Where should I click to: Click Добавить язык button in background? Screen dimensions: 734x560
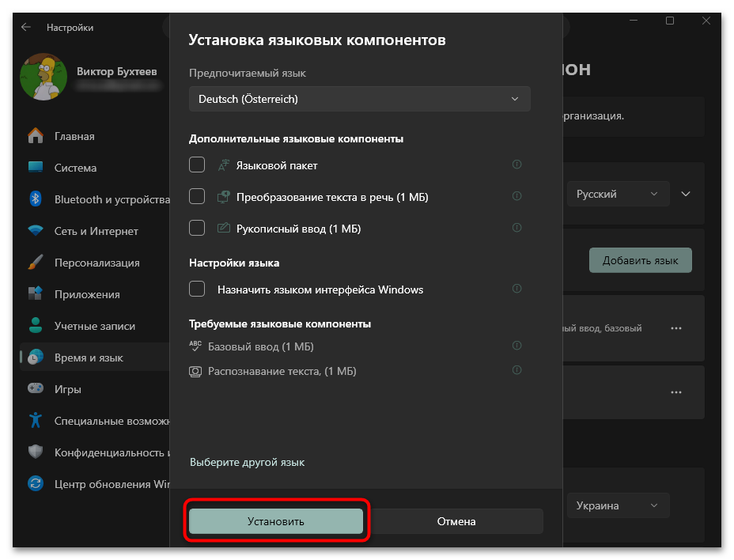pyautogui.click(x=641, y=260)
